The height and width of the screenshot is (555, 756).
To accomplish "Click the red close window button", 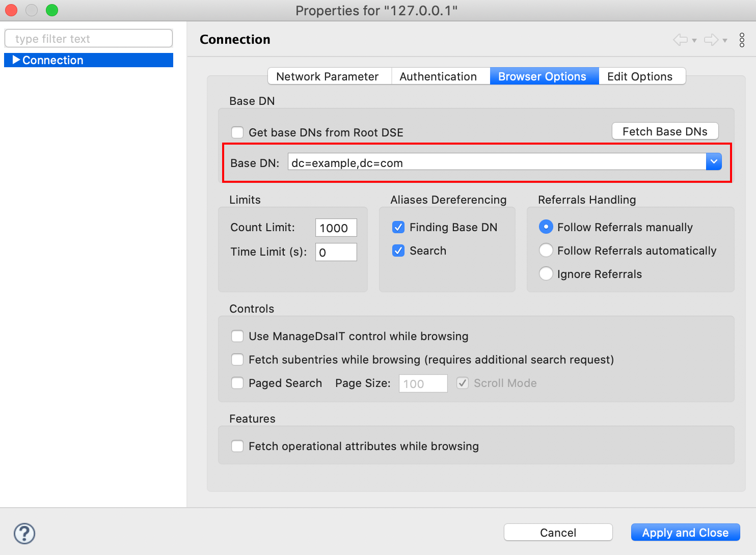I will 11,10.
